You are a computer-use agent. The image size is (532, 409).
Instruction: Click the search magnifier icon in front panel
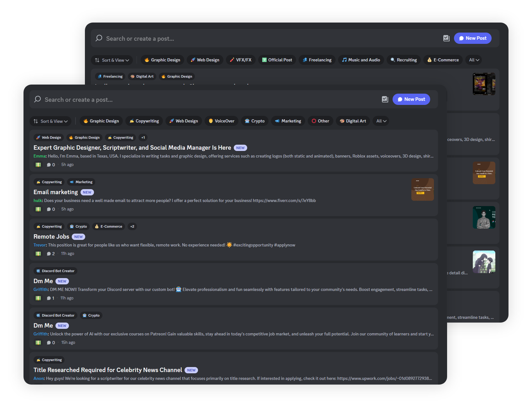[38, 99]
